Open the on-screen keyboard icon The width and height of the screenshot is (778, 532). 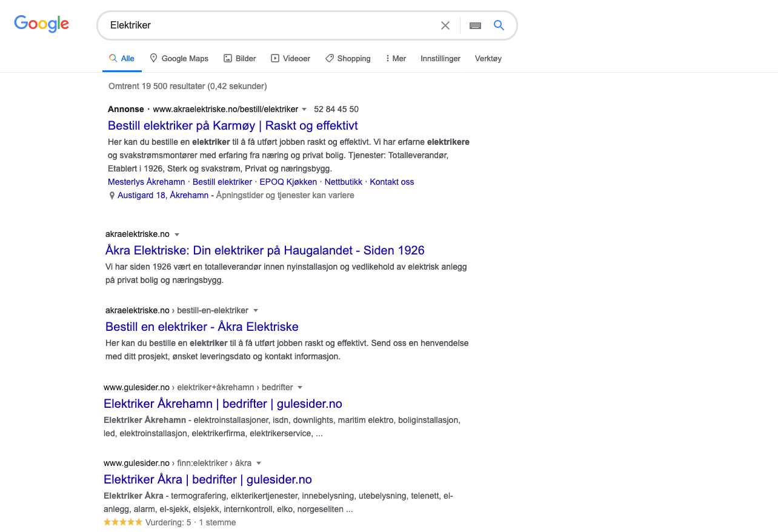click(x=475, y=25)
